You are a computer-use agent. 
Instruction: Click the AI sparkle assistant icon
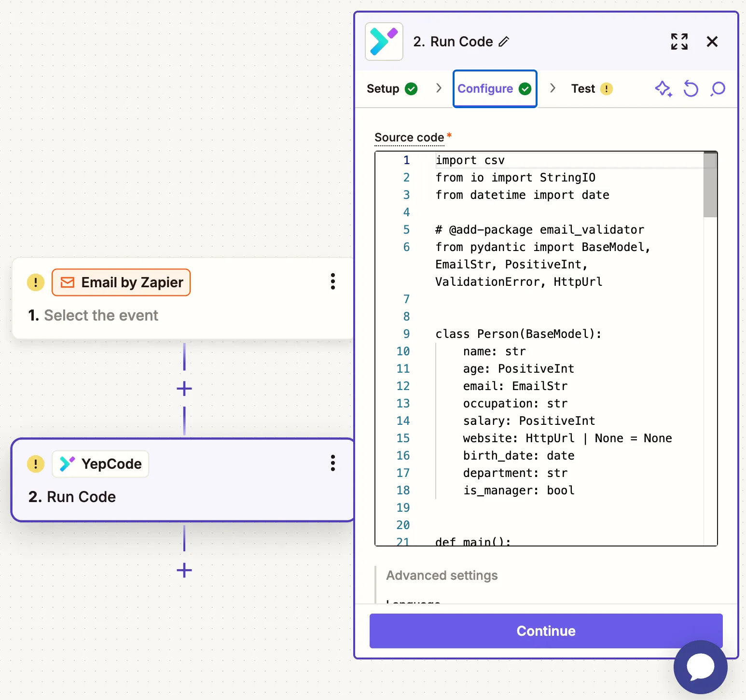coord(663,89)
